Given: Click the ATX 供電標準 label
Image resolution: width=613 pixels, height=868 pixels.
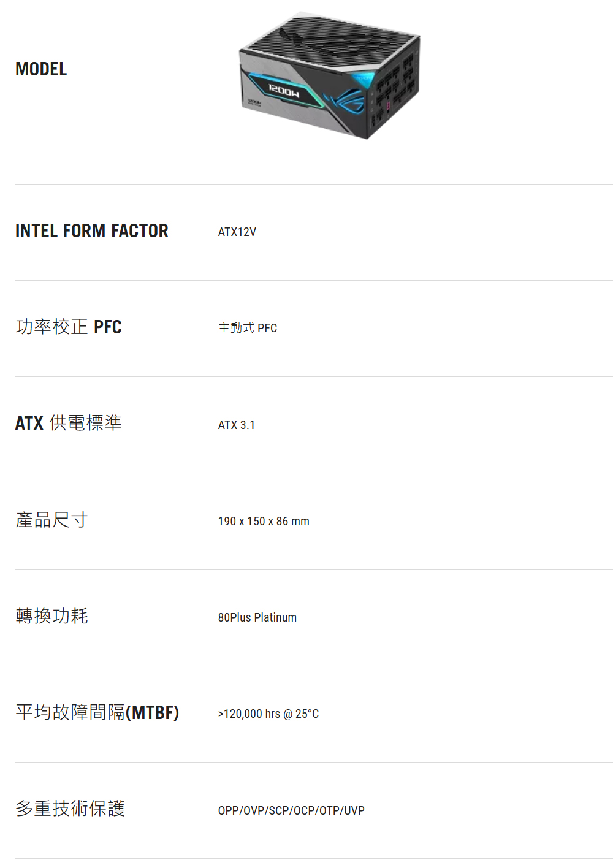Looking at the screenshot, I should click(69, 423).
